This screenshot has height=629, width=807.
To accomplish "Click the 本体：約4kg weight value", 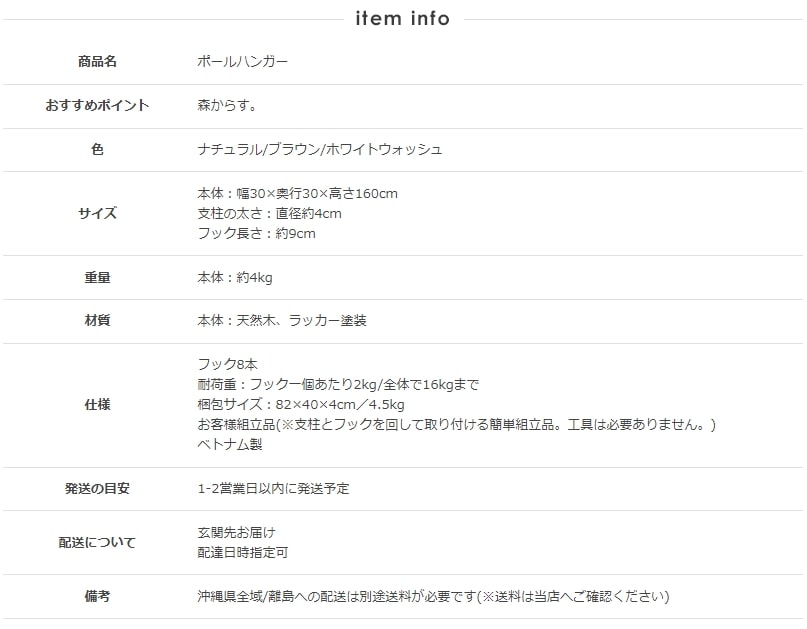I will coord(235,277).
